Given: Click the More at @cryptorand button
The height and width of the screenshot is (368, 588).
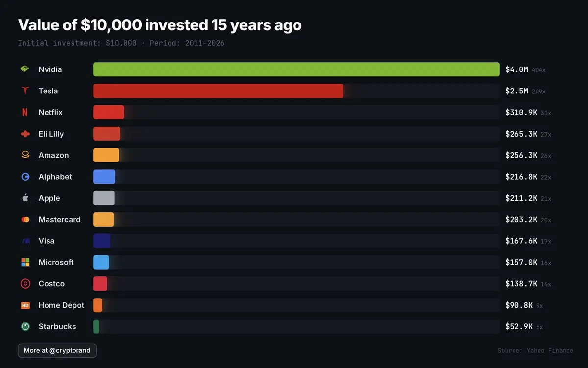Looking at the screenshot, I should (57, 350).
